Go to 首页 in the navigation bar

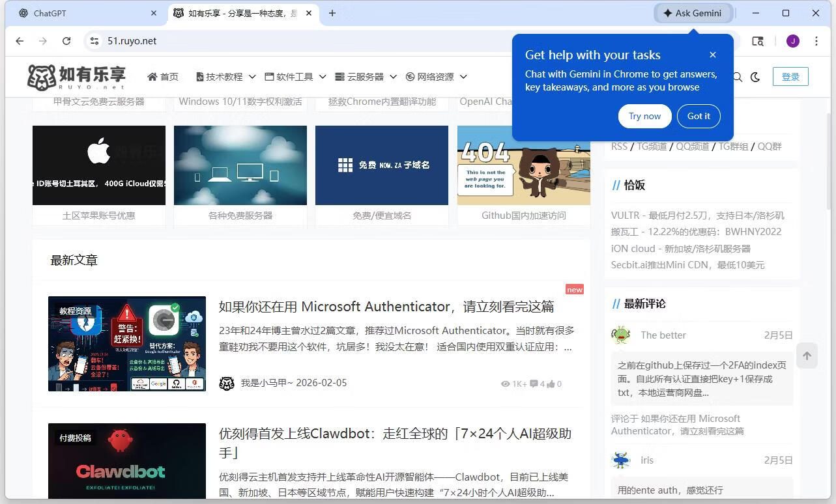163,77
